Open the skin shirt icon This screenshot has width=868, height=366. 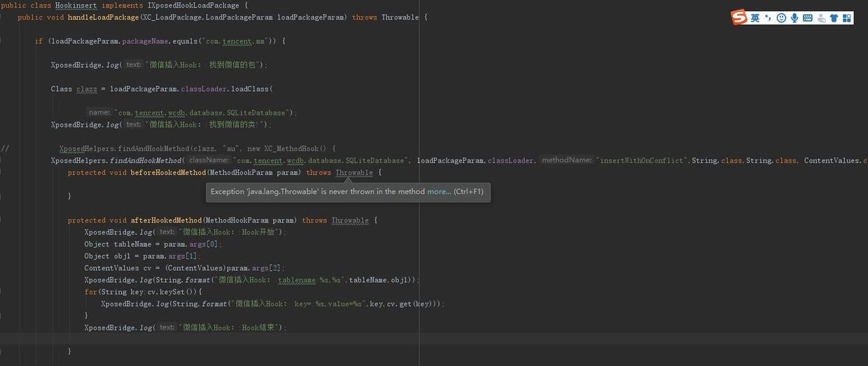point(834,18)
